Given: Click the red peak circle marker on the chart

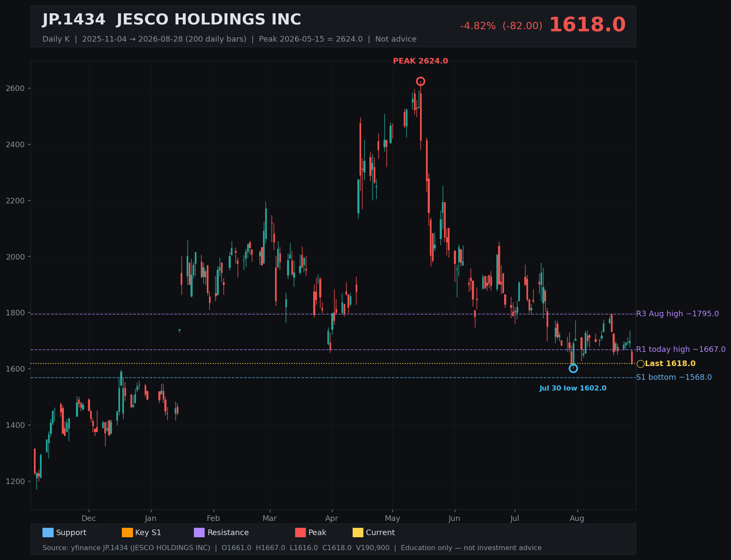Looking at the screenshot, I should click(421, 82).
